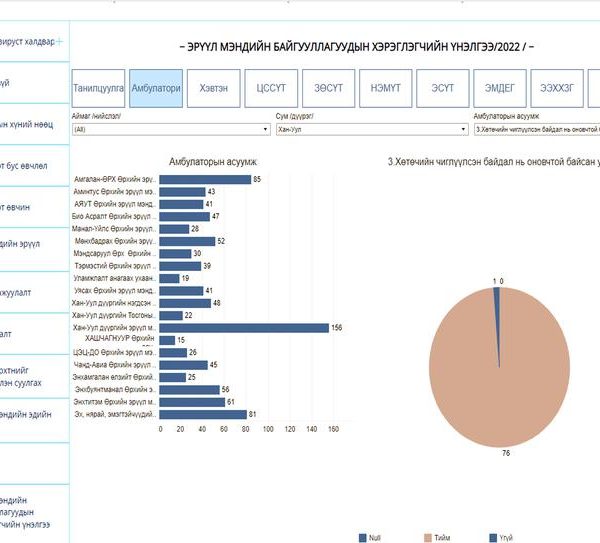Click the Үгүй legend color swatch
600x543 pixels.
click(x=493, y=538)
